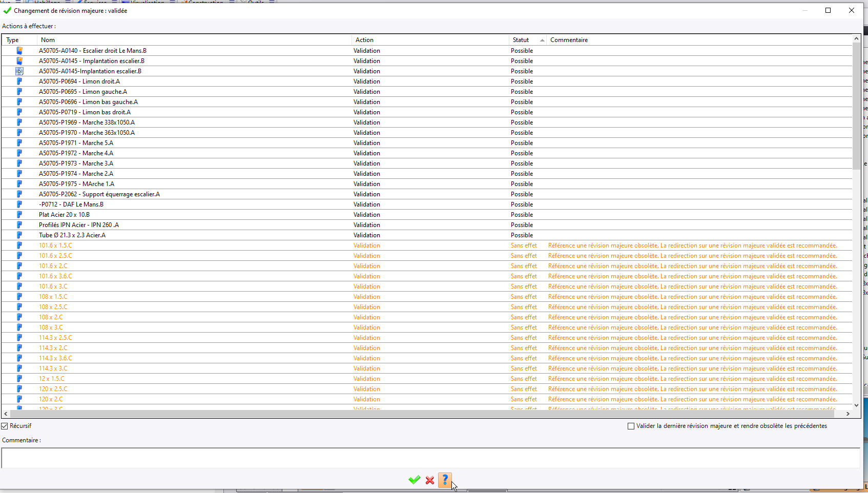Screen dimensions: 868x493
Task: Click the scroll-right arrow of the horizontal scrollbar
Action: 848,414
